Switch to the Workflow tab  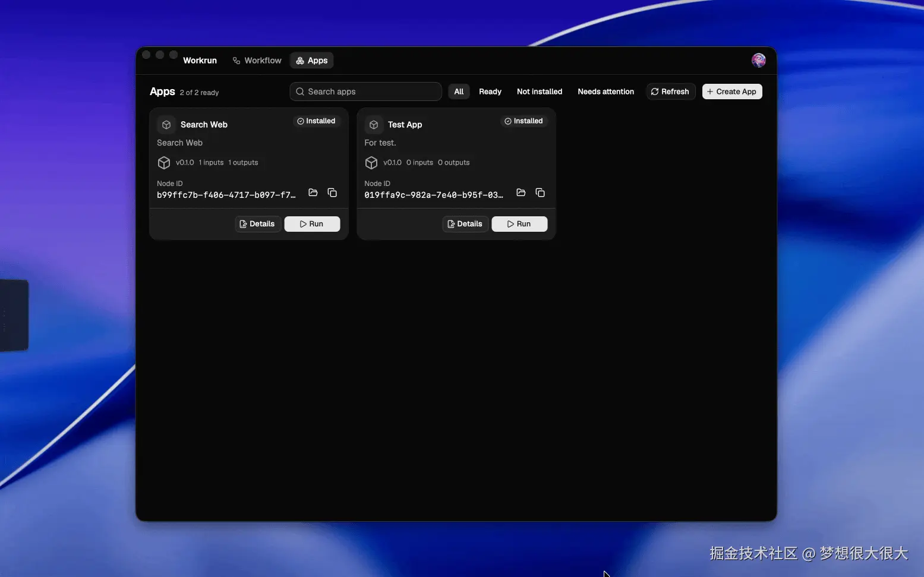257,61
